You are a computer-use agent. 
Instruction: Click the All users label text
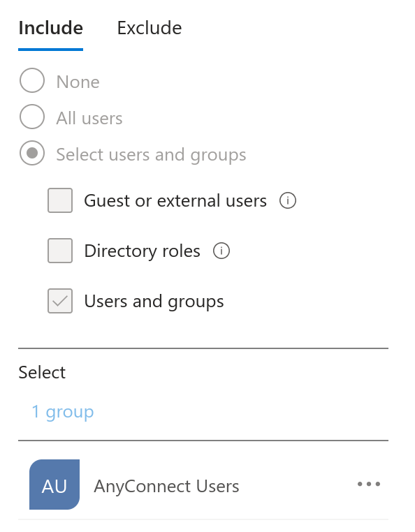[89, 118]
